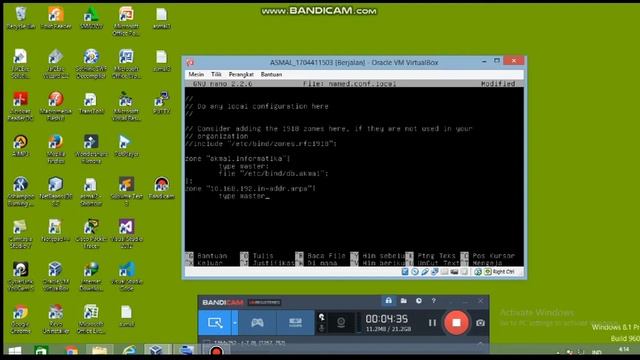Screen dimensions: 640x360
Task: Open Internet Download Manager shortcut
Action: point(91,276)
